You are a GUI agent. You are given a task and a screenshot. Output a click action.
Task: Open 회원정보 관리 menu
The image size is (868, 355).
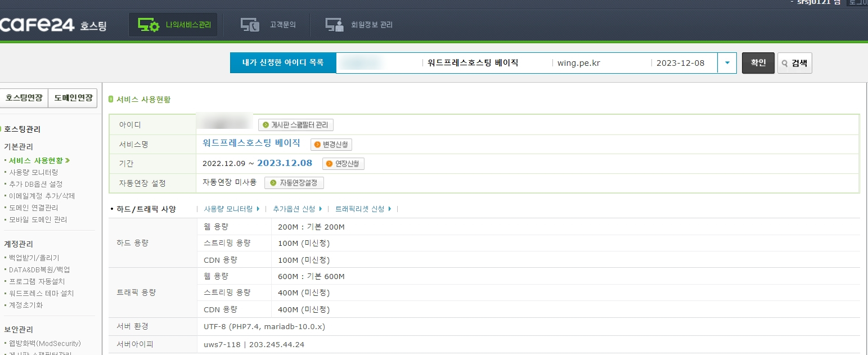[359, 25]
